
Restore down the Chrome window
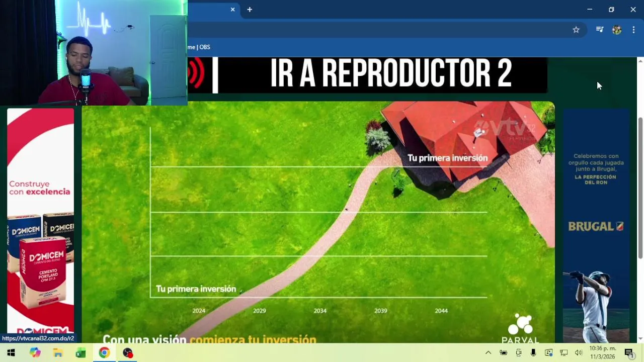coord(611,10)
